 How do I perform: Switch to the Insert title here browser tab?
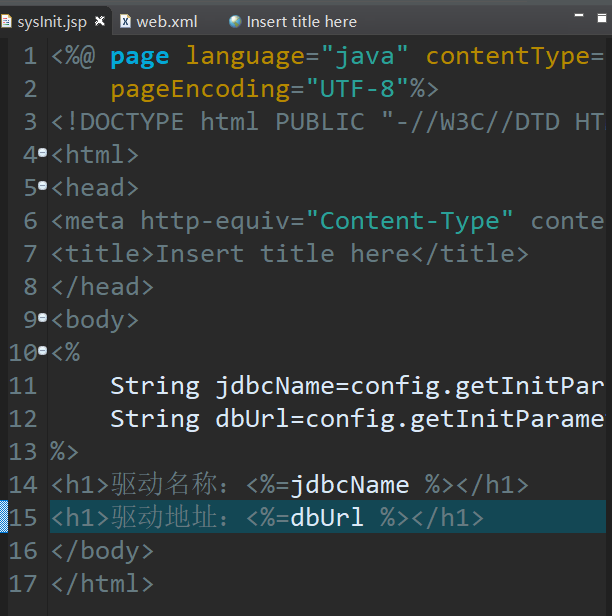293,22
